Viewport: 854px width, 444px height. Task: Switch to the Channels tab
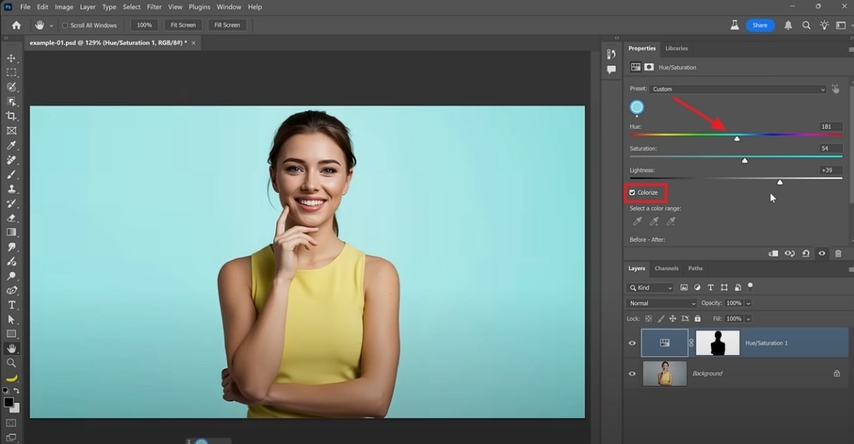[667, 268]
